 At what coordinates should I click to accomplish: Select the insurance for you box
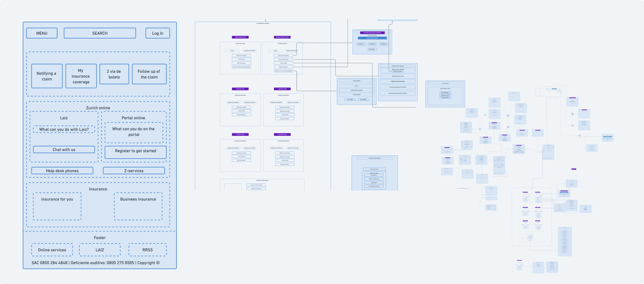pos(57,206)
